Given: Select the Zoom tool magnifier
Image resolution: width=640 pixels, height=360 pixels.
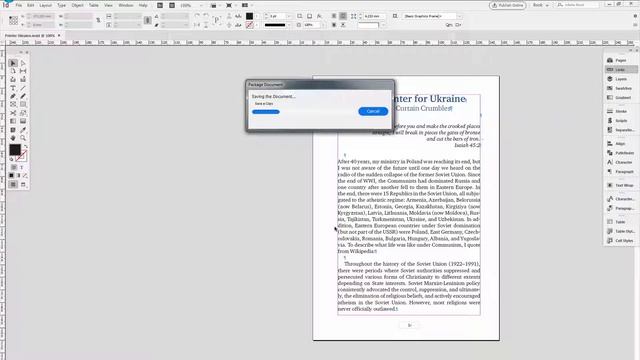Looking at the screenshot, I should [23, 138].
